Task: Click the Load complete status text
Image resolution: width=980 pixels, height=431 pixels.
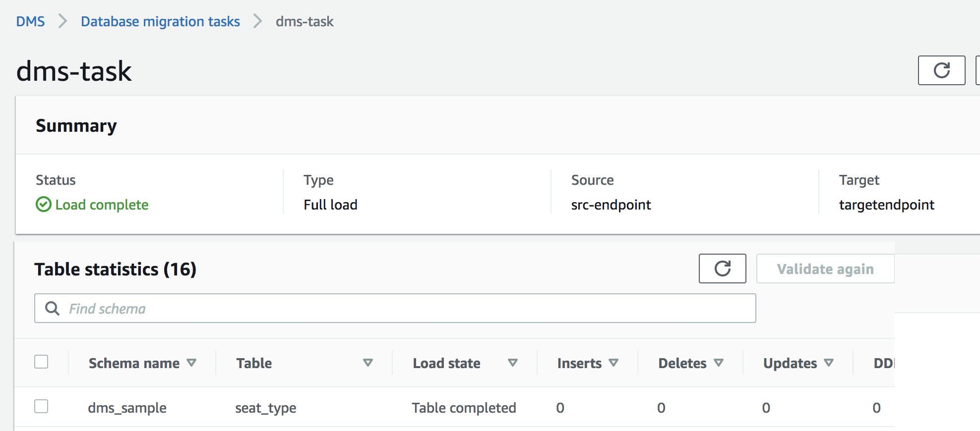Action: pos(102,205)
